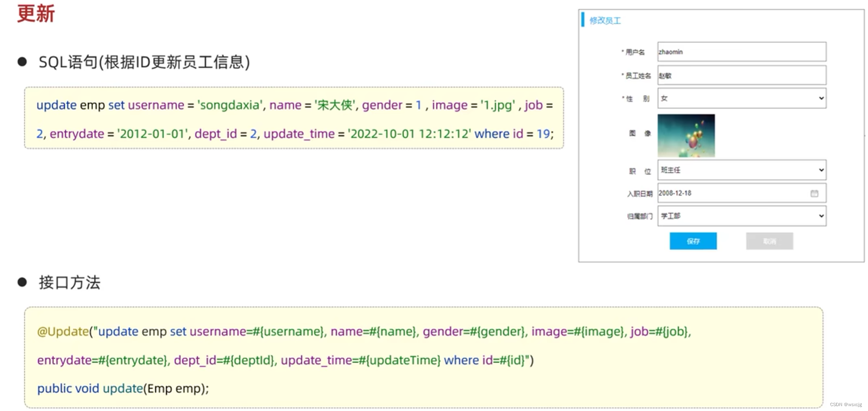This screenshot has height=411, width=868.
Task: Click '1.jpg' value in the SQL statement
Action: (498, 105)
